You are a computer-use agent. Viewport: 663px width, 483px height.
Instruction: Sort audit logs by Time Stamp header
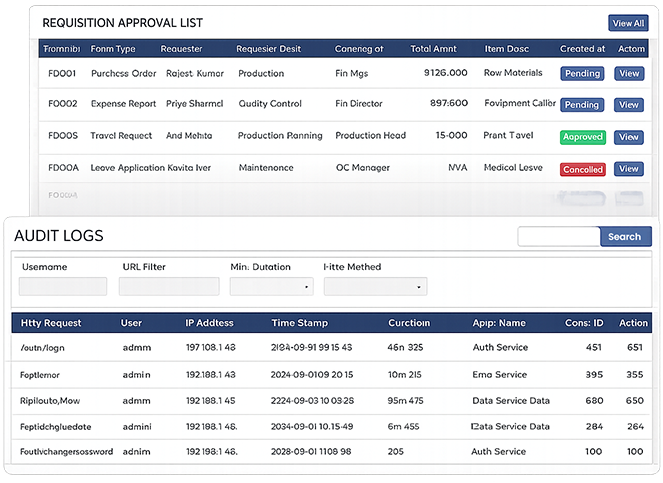299,323
